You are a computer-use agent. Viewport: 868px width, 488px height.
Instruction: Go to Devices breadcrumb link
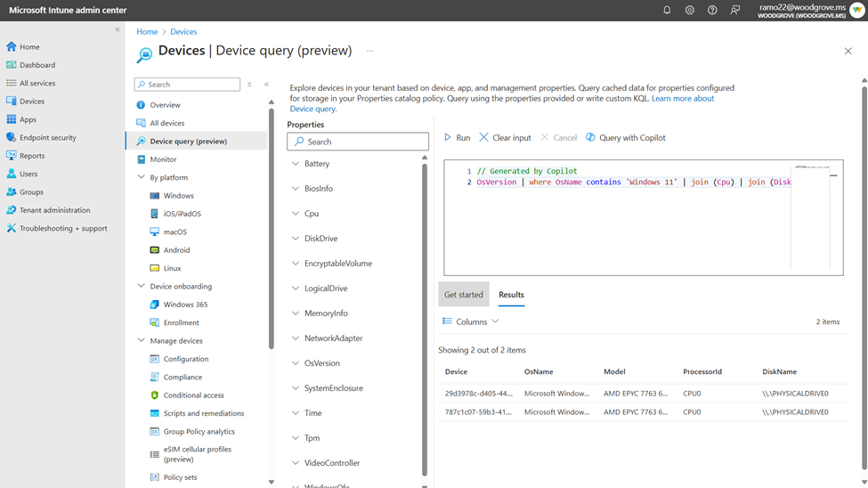pos(183,31)
